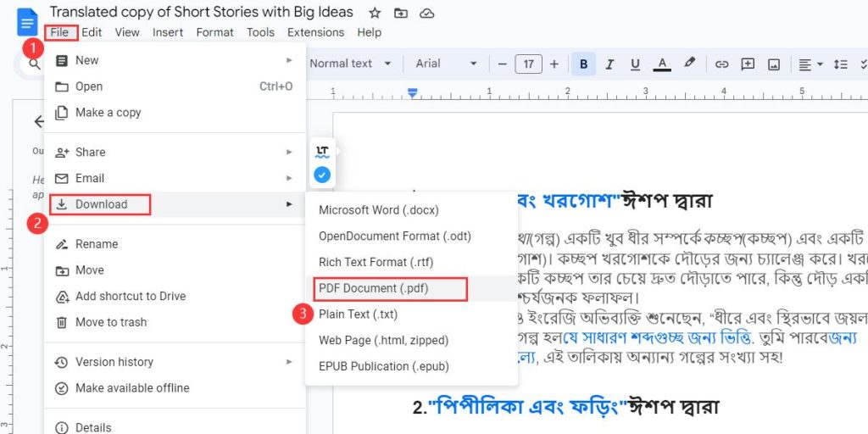868x434 pixels.
Task: Download as Microsoft Word (.docx)
Action: coord(411,210)
